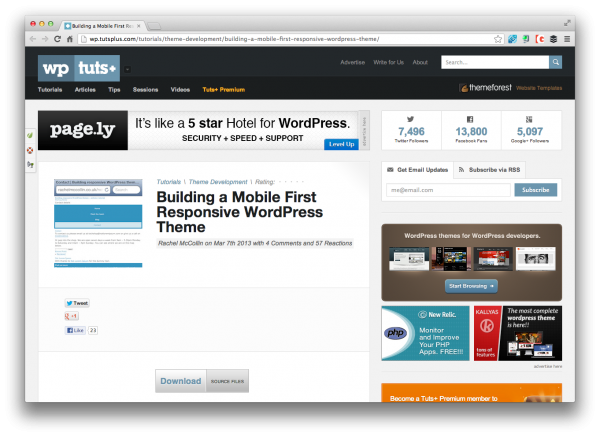Click the Advertise link
Screen dimensions: 600x437
click(x=352, y=62)
